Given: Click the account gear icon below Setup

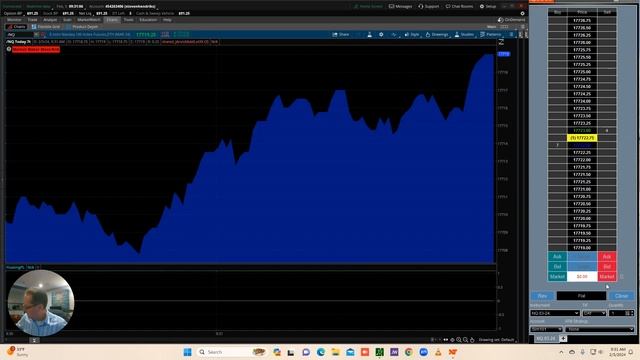Looking at the screenshot, I should 522,13.
